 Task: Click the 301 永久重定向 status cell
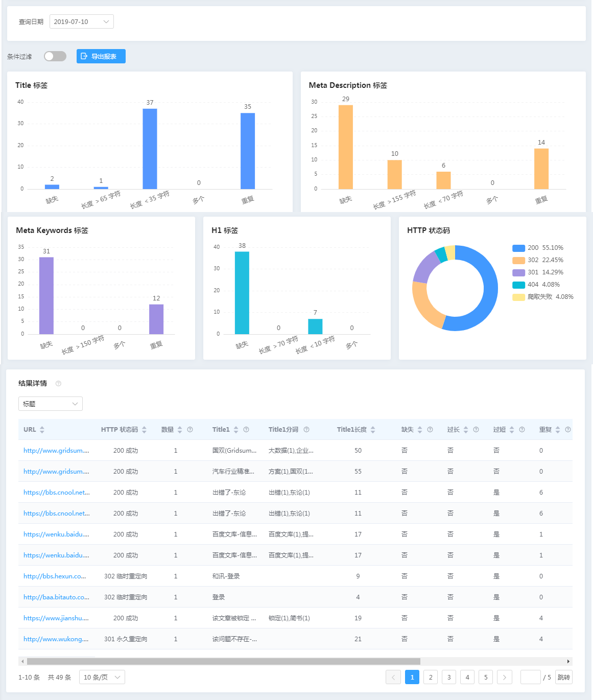126,639
